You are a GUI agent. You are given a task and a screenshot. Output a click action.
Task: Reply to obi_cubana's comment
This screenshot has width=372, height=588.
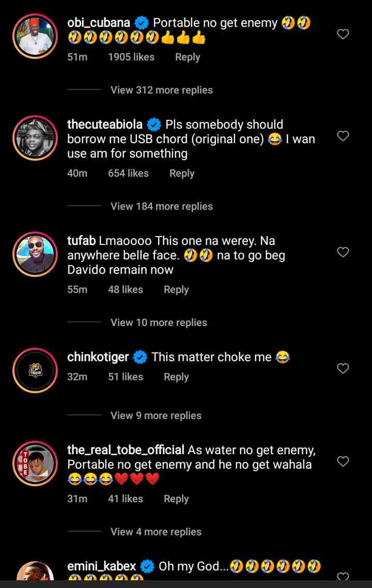187,57
